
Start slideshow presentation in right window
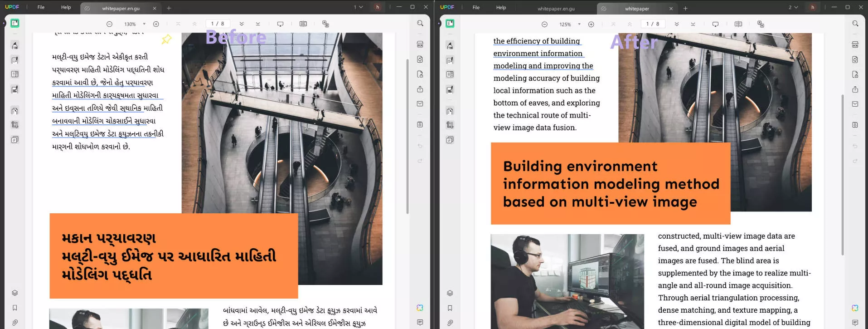coord(715,24)
